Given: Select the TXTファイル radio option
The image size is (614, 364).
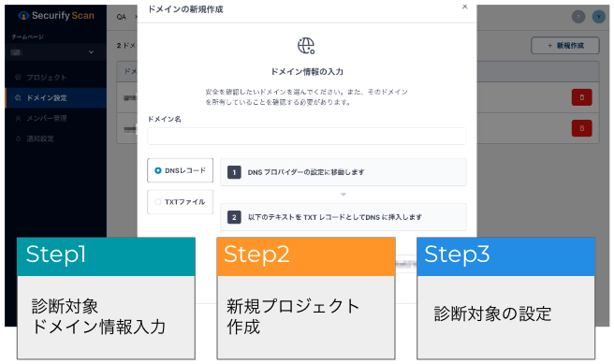Looking at the screenshot, I should [x=180, y=202].
